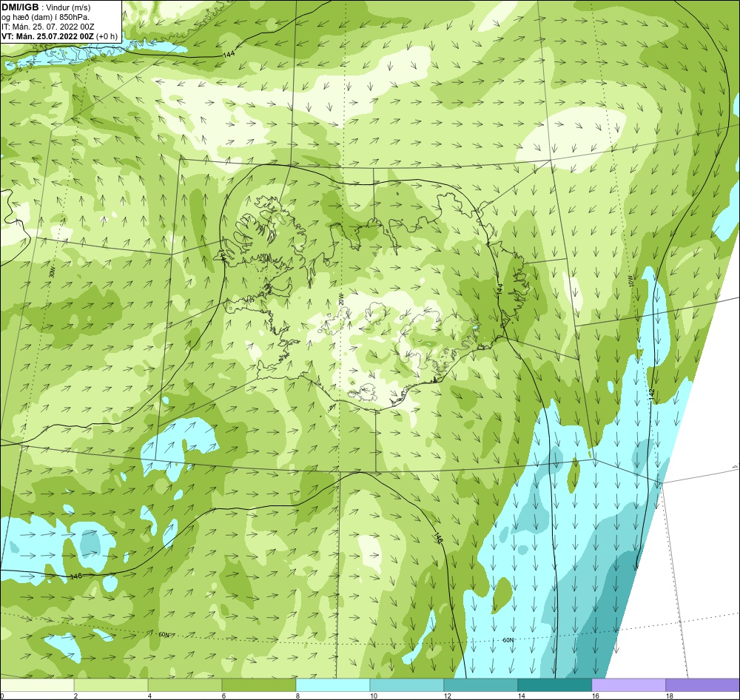Click the purple swatch above 18 m/s
The image size is (740, 700).
pyautogui.click(x=703, y=685)
